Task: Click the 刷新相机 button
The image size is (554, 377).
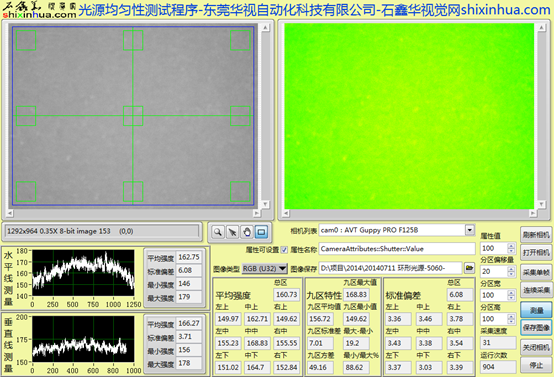Action: pos(536,235)
